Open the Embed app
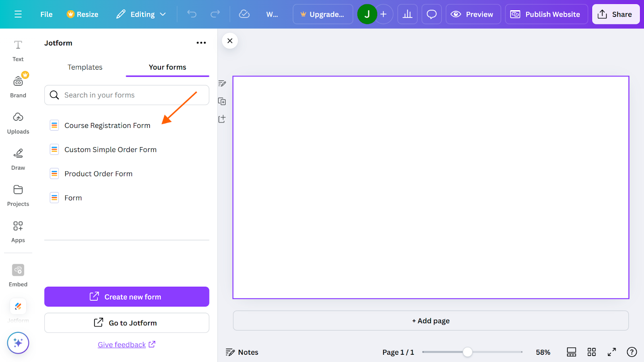Screen dimensions: 644x362 (18, 276)
